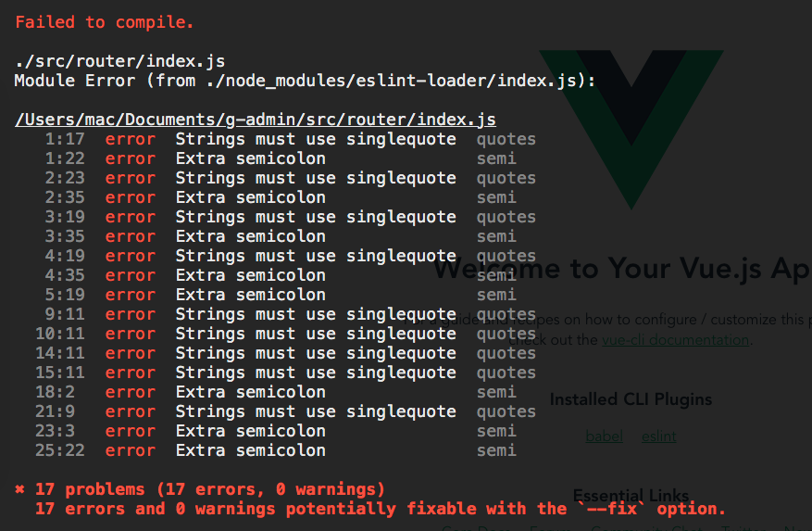This screenshot has width=812, height=531.
Task: Click the '--fix option' hint line
Action: point(381,509)
